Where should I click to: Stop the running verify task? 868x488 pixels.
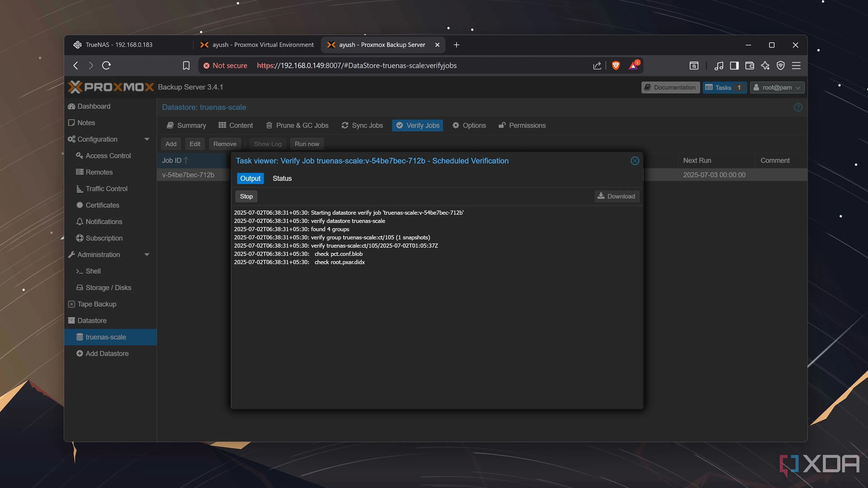246,196
